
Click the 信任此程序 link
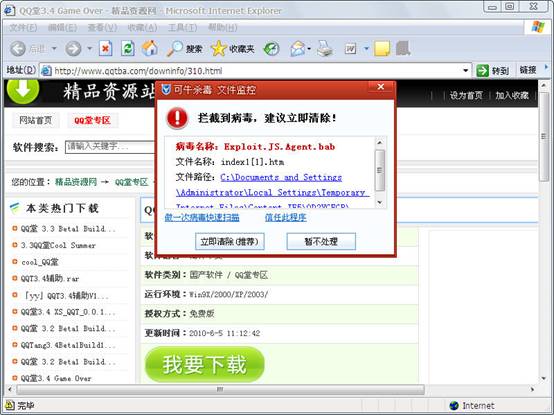click(285, 217)
